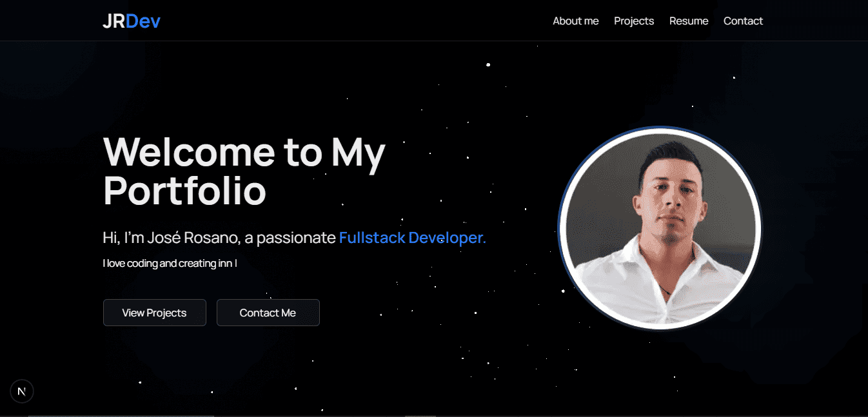Image resolution: width=868 pixels, height=417 pixels.
Task: Click the JRDev logo
Action: point(132,21)
